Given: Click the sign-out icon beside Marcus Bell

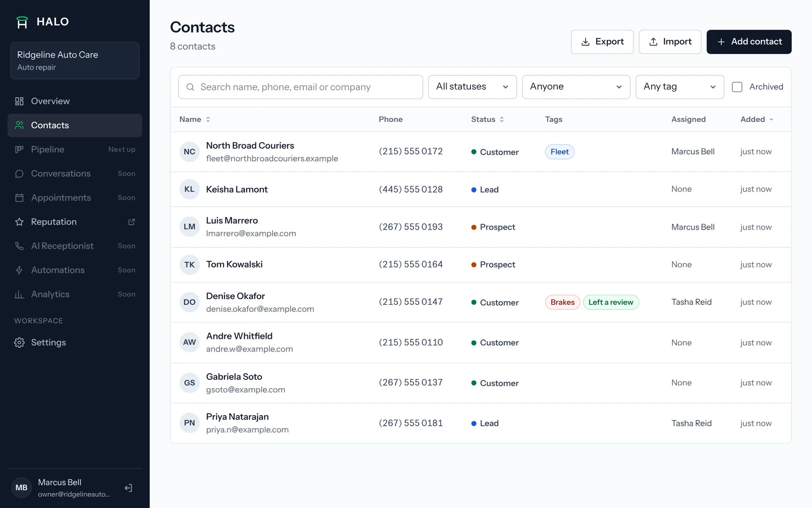Looking at the screenshot, I should tap(128, 488).
